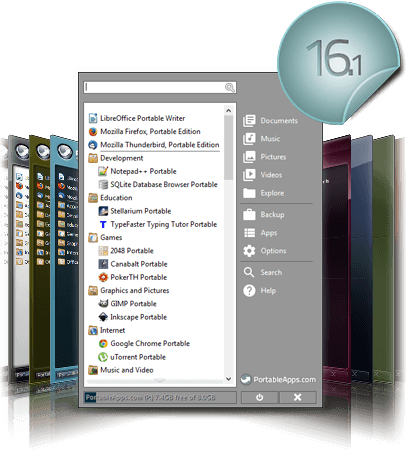Select the Explore label

click(x=272, y=193)
